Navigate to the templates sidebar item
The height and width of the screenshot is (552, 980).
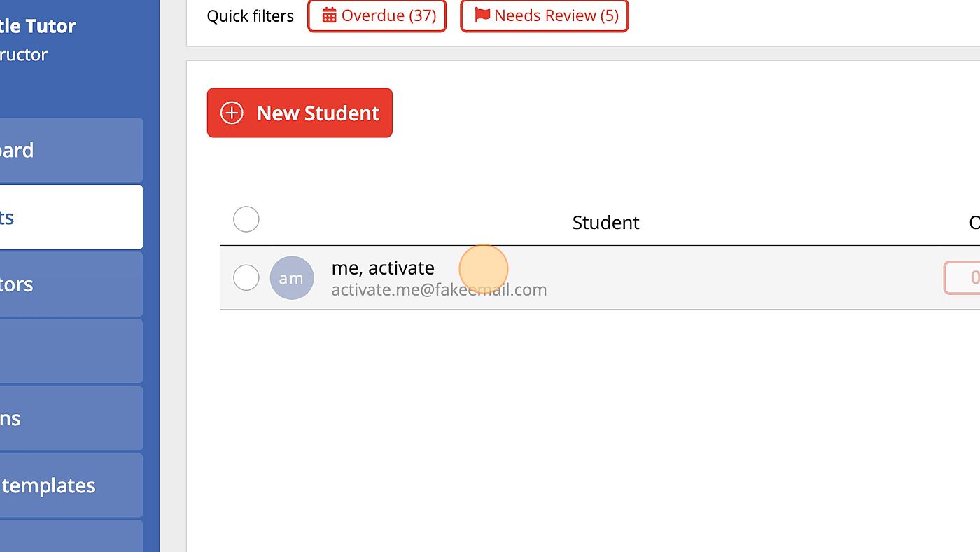[70, 485]
